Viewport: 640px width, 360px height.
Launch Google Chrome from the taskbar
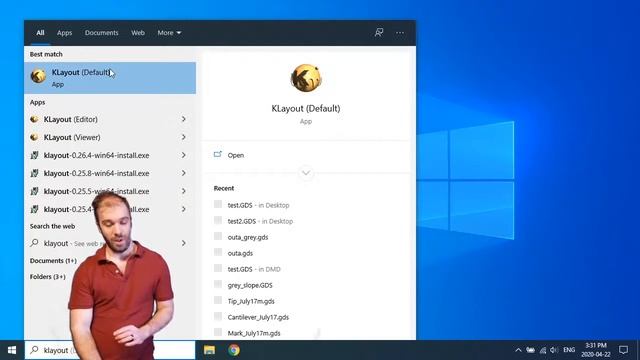pos(234,350)
